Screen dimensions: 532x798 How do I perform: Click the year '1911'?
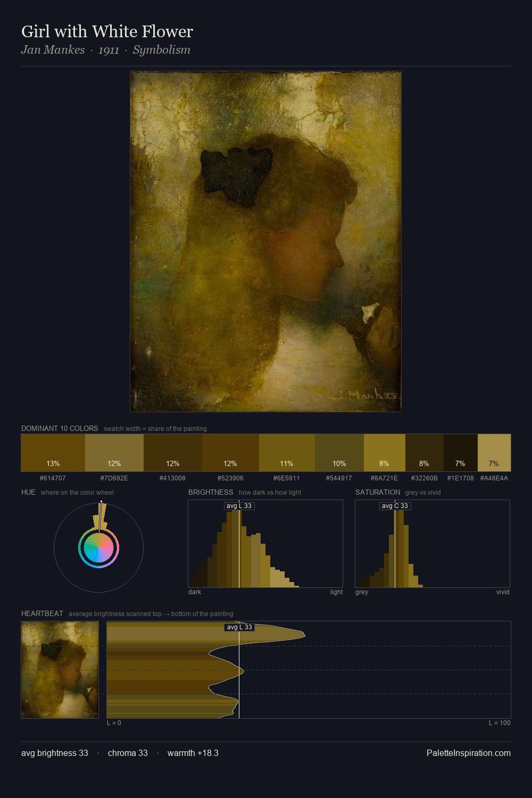[109, 50]
